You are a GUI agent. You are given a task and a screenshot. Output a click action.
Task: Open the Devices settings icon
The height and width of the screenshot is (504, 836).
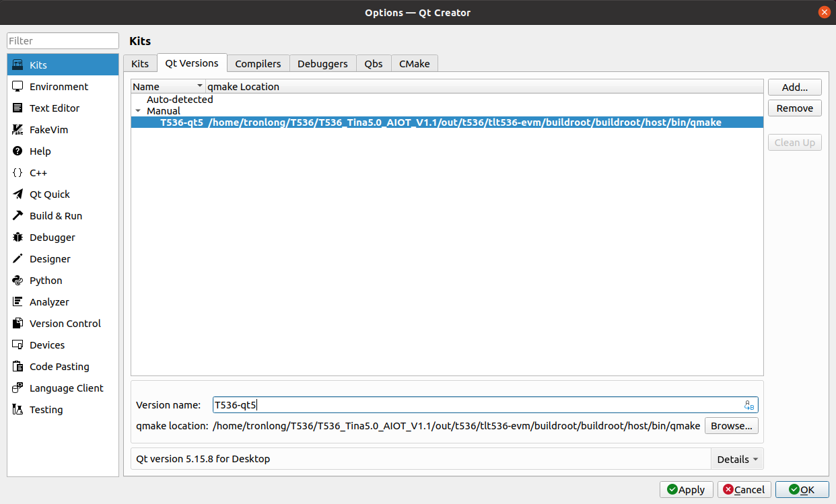point(18,345)
